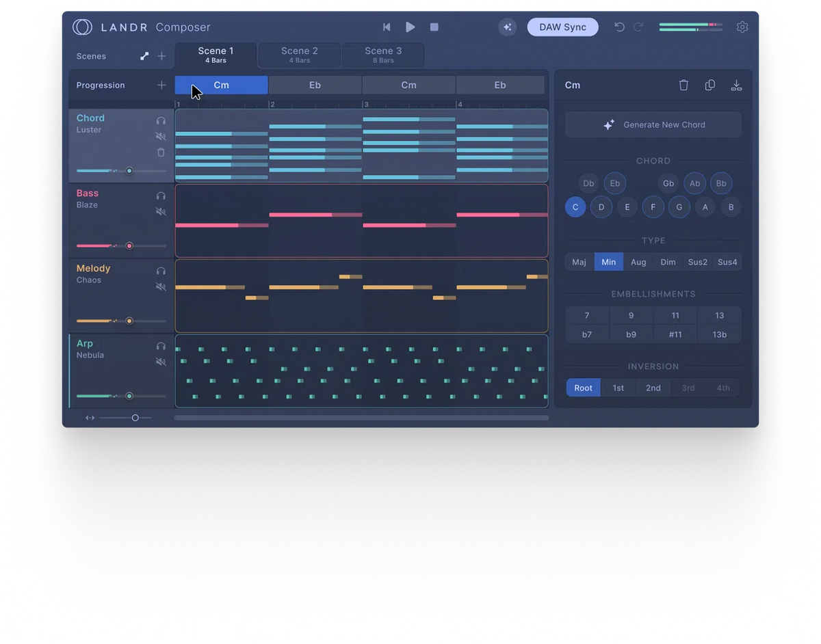Viewport: 821px width, 644px height.
Task: Switch to the Scene 2 tab
Action: [x=298, y=55]
